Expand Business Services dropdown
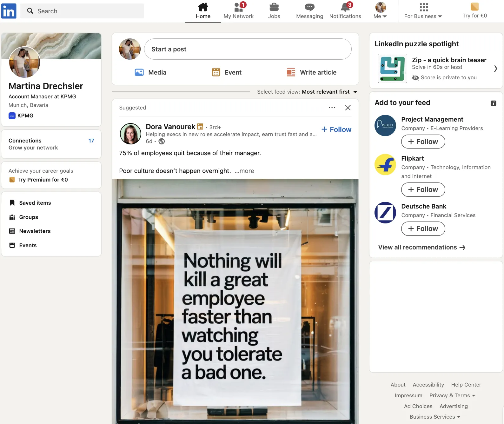 pos(435,417)
